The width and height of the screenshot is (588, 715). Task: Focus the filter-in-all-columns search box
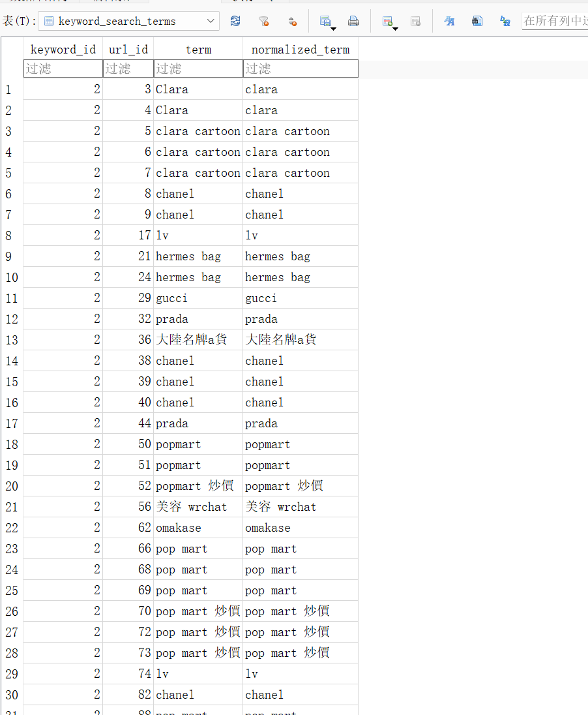point(554,21)
